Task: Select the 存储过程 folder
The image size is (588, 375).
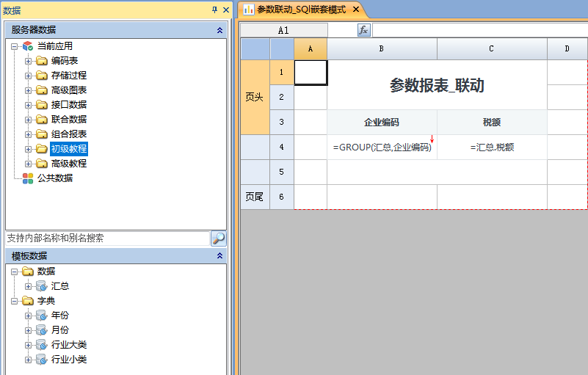Action: click(68, 76)
